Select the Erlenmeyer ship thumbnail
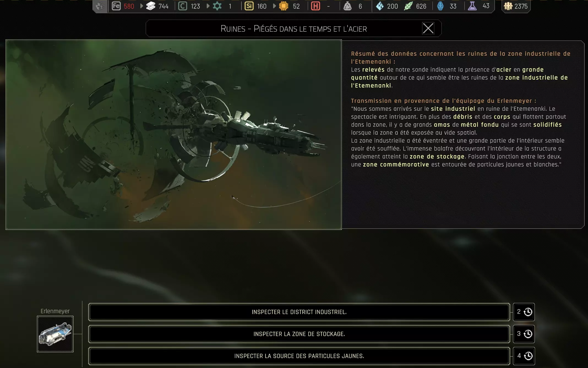 (x=55, y=334)
